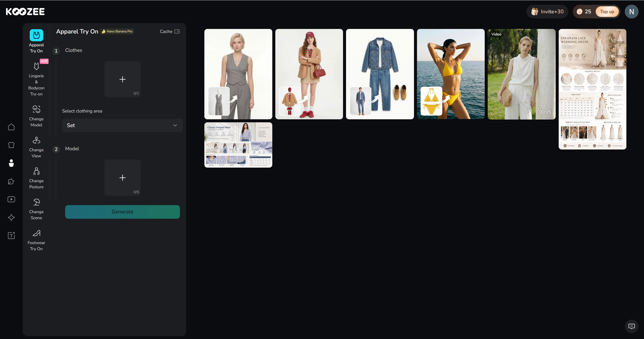Add a clothes image upload box

122,79
